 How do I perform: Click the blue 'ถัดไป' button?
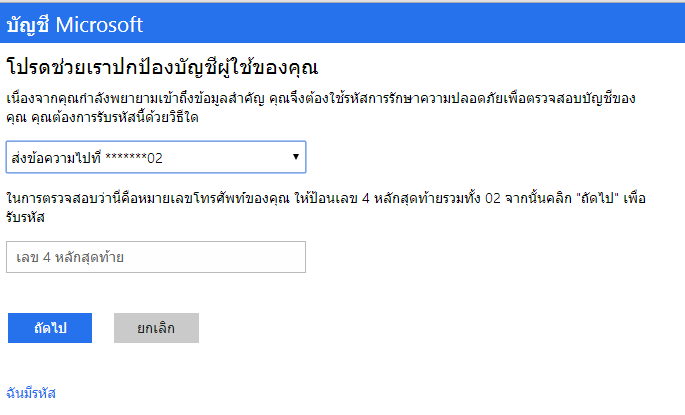[50, 328]
